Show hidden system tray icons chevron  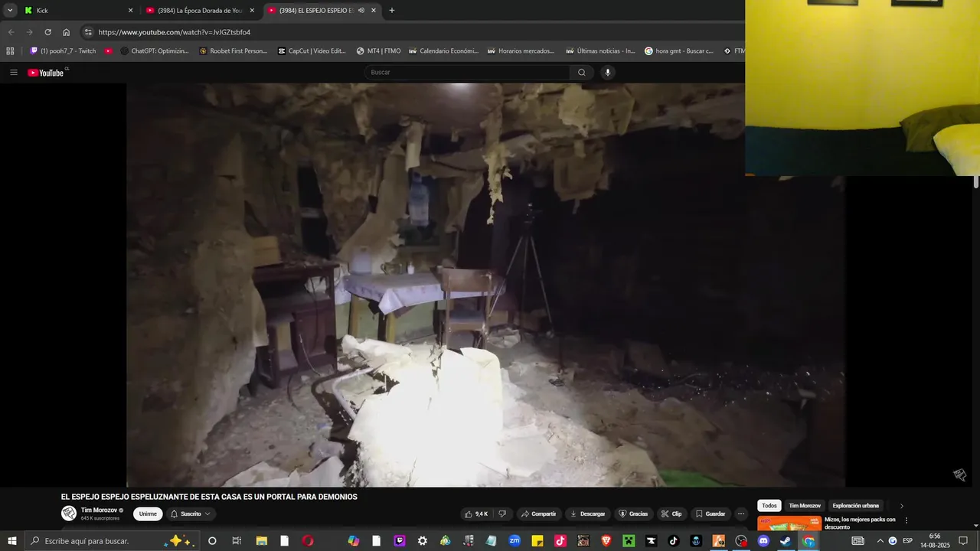click(880, 541)
